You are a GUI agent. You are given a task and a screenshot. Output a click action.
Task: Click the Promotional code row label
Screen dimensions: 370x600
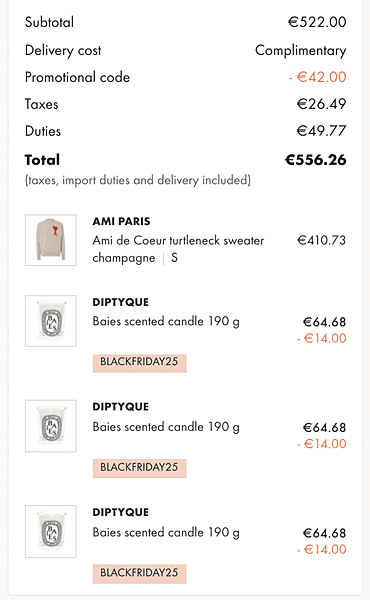point(77,77)
